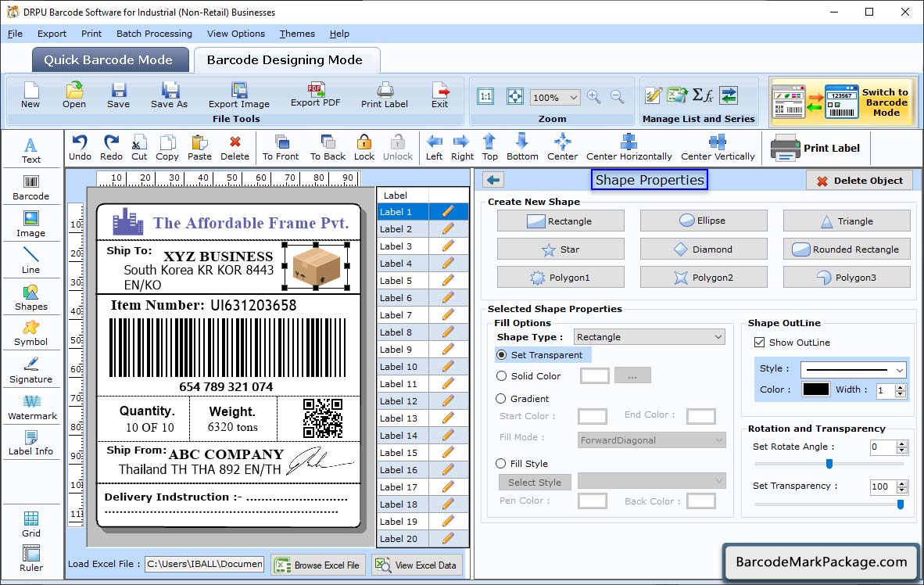Screen dimensions: 924x585
Task: Open the zoom percentage dropdown
Action: pyautogui.click(x=555, y=97)
